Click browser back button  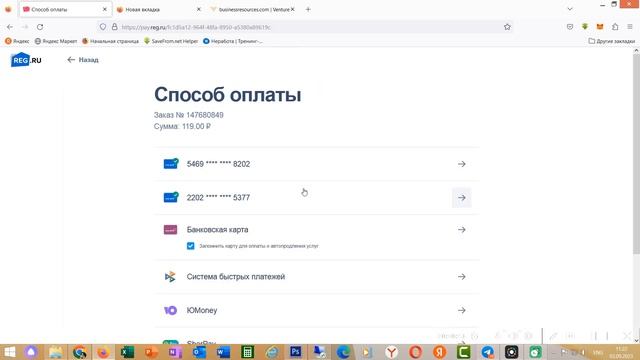pyautogui.click(x=10, y=27)
